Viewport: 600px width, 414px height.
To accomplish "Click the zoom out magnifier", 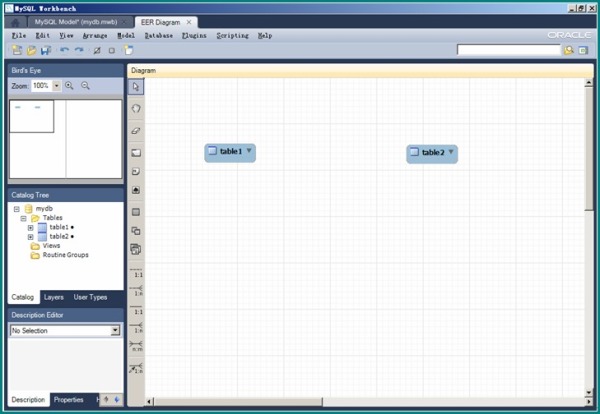I will click(x=85, y=86).
